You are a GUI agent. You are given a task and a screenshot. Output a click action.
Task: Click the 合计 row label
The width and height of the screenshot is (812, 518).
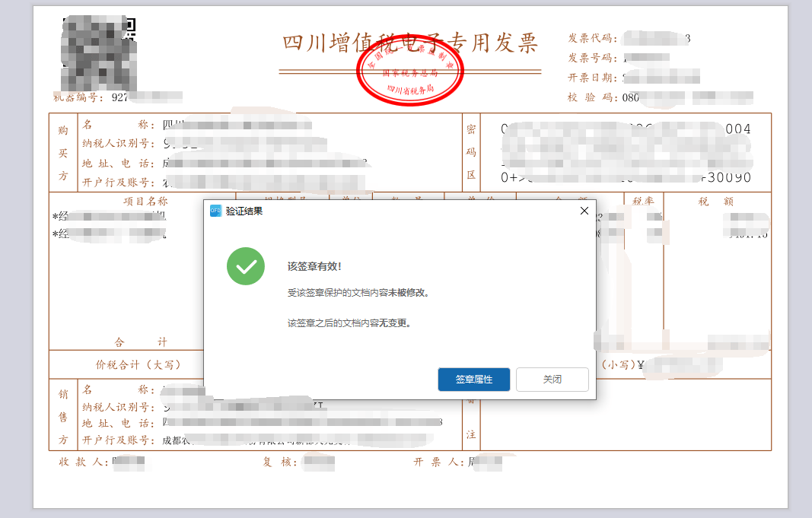(x=140, y=342)
